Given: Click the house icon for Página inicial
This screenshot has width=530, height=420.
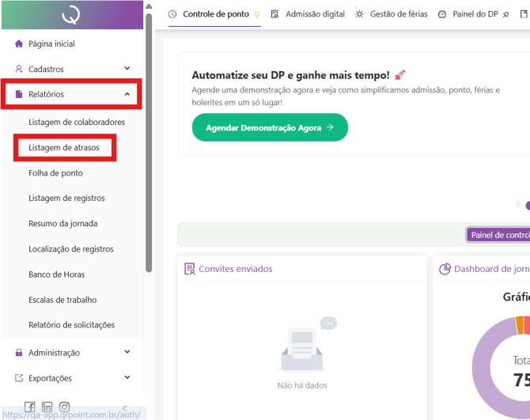Looking at the screenshot, I should pos(19,44).
